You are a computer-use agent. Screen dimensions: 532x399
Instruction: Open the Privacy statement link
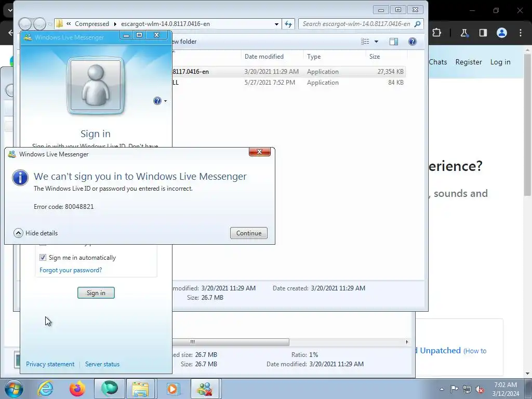[50, 364]
